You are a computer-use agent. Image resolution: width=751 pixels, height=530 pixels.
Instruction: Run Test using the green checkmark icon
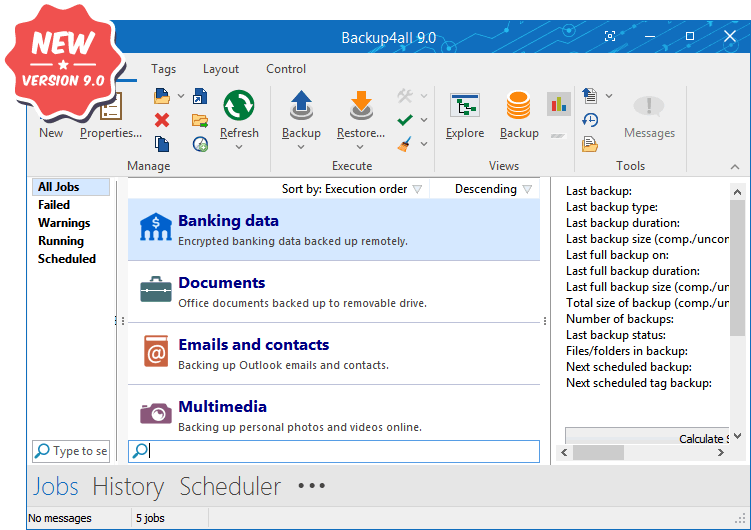[405, 120]
